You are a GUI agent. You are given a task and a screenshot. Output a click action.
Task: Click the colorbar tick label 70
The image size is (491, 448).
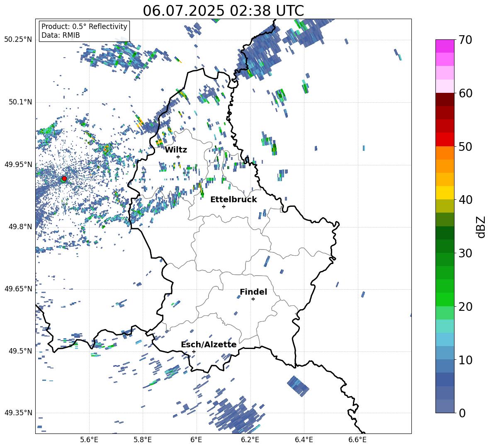[x=465, y=40]
